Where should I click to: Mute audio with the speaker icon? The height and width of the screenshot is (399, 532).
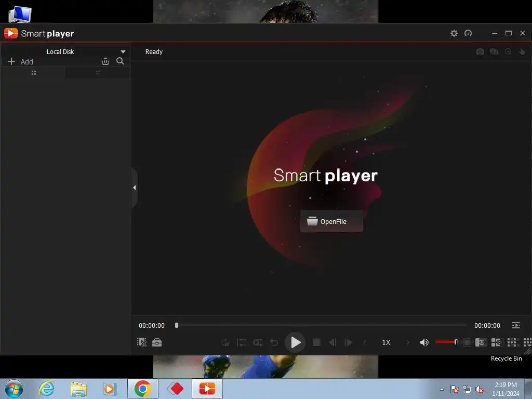pyautogui.click(x=424, y=342)
